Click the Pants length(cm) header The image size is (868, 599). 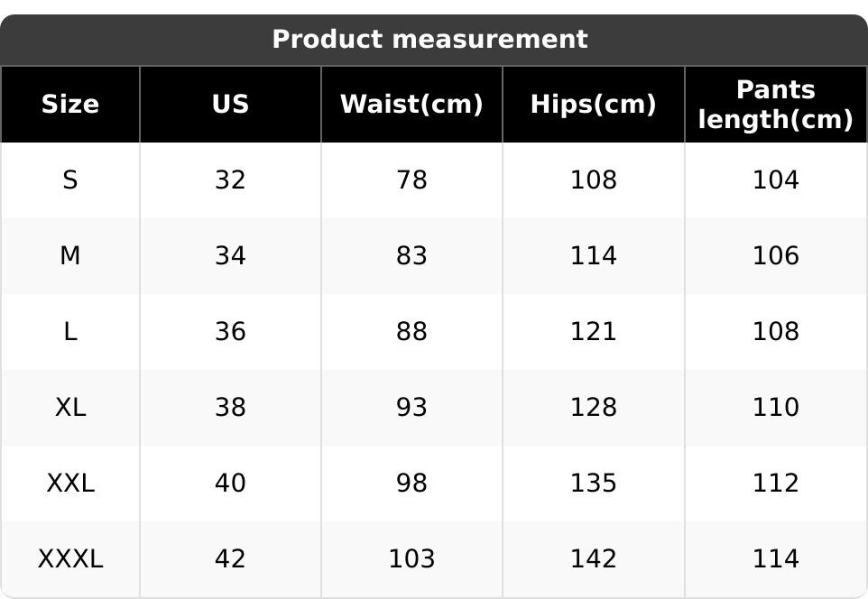point(775,105)
